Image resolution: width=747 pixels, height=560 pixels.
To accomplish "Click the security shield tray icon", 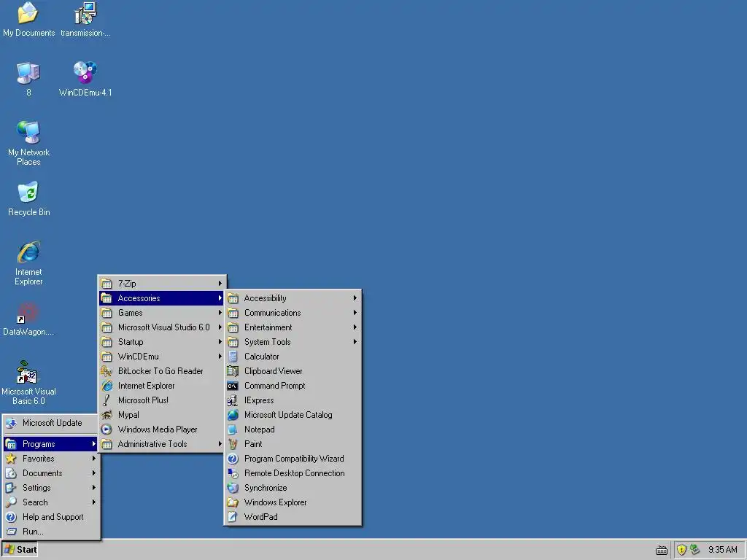I will (x=681, y=550).
